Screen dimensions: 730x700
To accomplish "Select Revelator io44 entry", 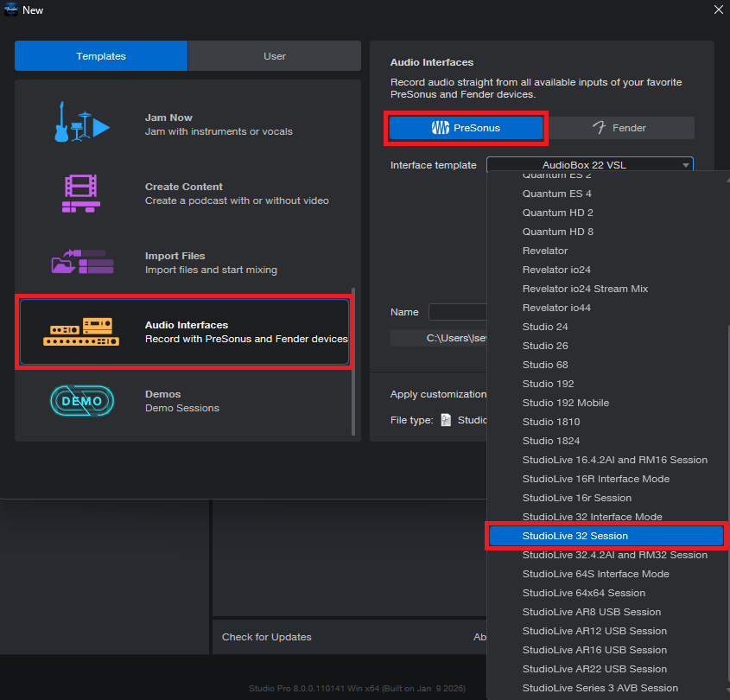I will pyautogui.click(x=607, y=308).
